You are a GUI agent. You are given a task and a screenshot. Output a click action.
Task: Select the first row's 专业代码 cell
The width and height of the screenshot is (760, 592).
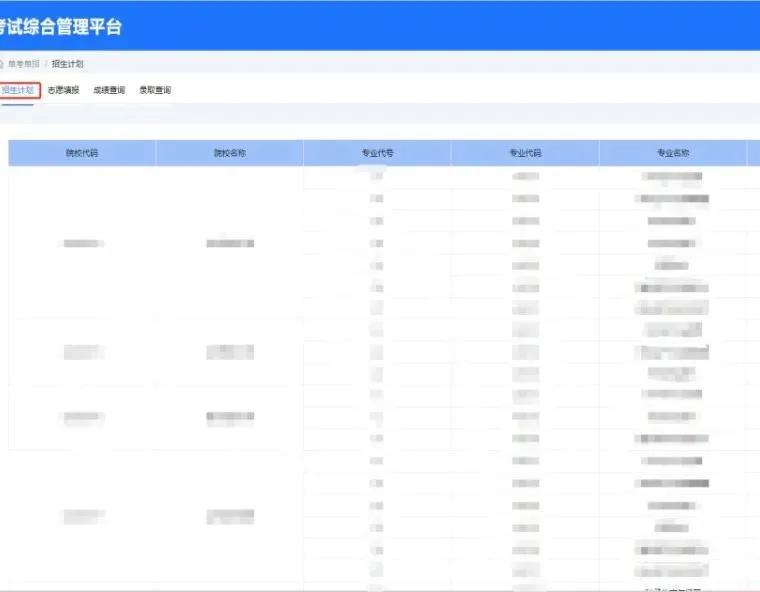coord(525,177)
